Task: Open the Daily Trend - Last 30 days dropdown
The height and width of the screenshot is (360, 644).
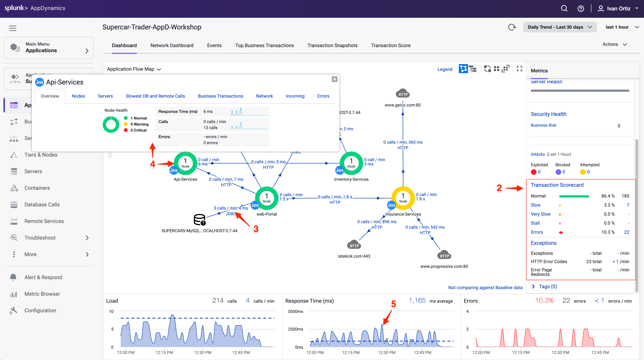Action: click(x=560, y=27)
